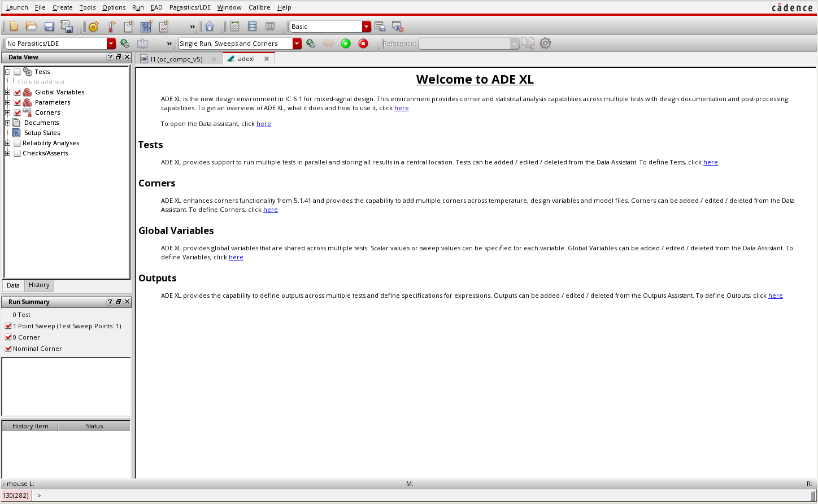Toggle the Global Variables checkbox
The width and height of the screenshot is (818, 504).
pyautogui.click(x=17, y=92)
